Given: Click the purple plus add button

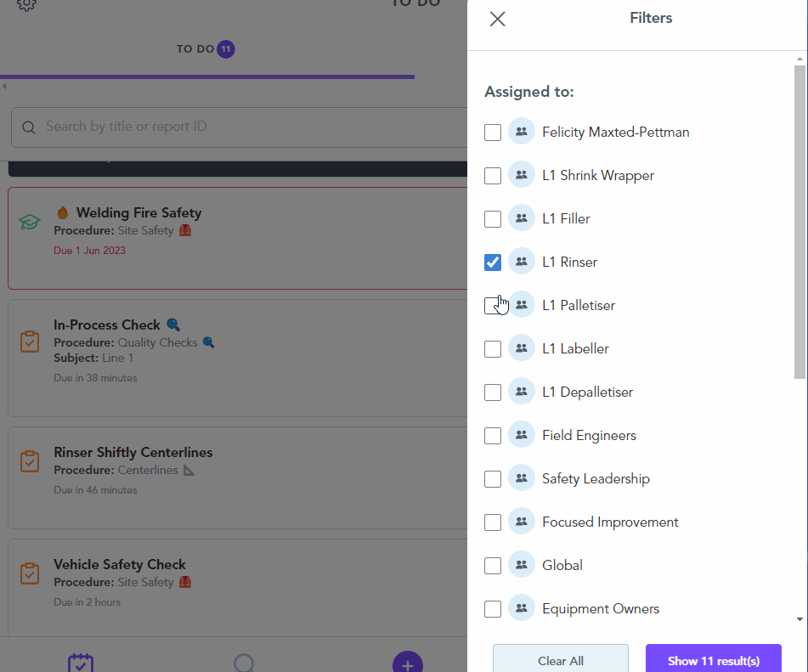Looking at the screenshot, I should click(408, 664).
